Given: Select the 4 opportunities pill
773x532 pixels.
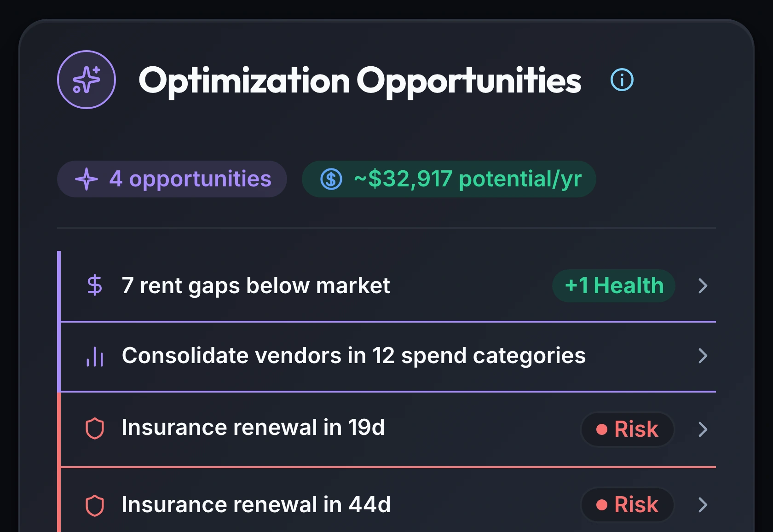Looking at the screenshot, I should coord(172,179).
